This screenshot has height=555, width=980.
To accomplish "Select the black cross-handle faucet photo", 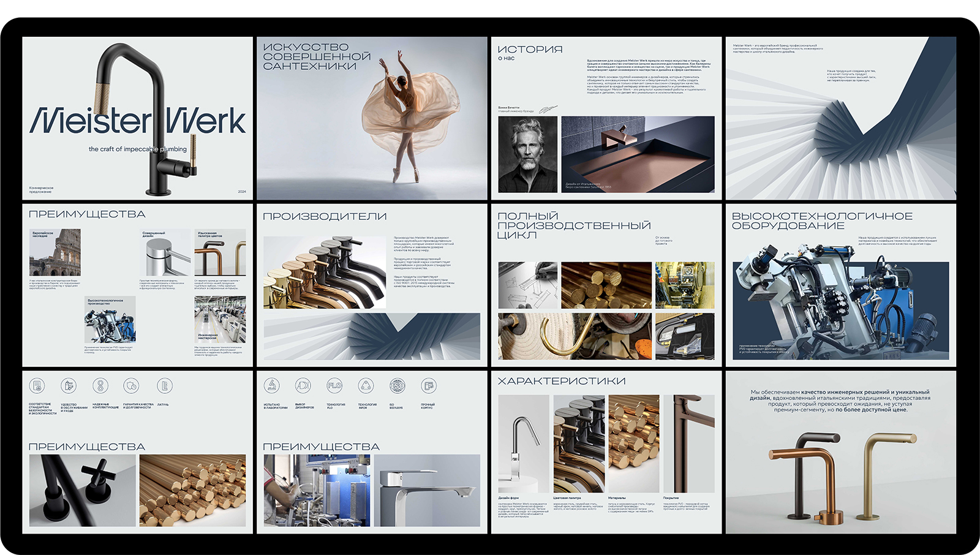I will (x=82, y=490).
